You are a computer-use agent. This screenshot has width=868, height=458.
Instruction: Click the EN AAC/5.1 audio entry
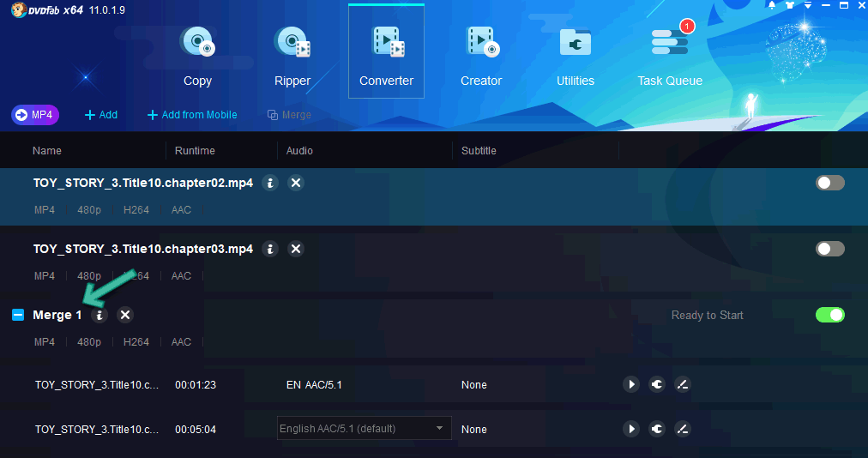pos(314,385)
